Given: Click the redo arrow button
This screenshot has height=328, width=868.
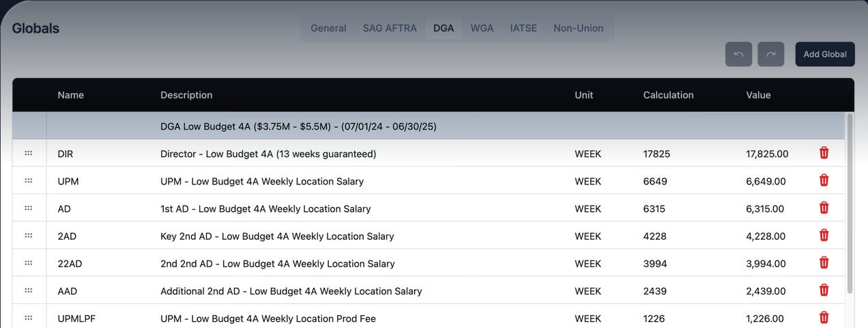Looking at the screenshot, I should click(771, 54).
